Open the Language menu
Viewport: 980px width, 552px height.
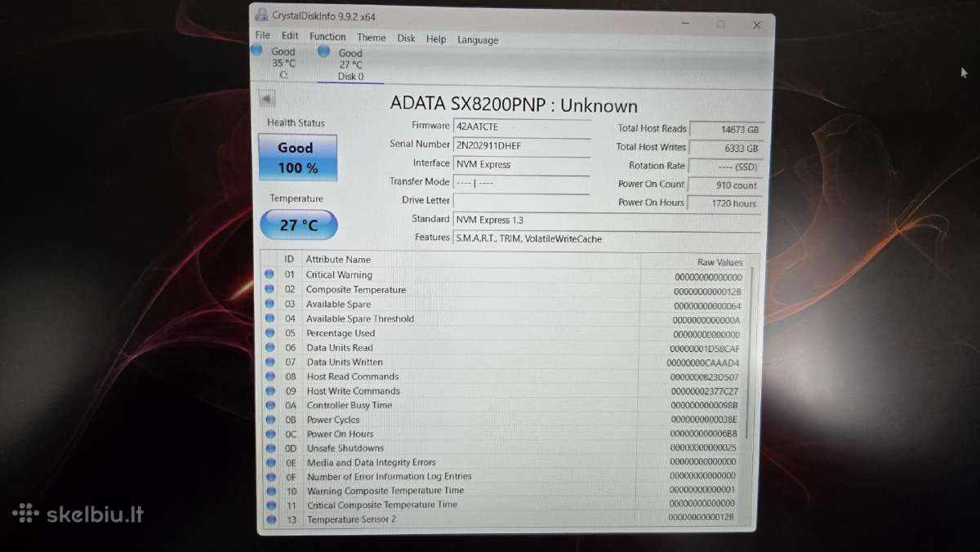pyautogui.click(x=478, y=40)
